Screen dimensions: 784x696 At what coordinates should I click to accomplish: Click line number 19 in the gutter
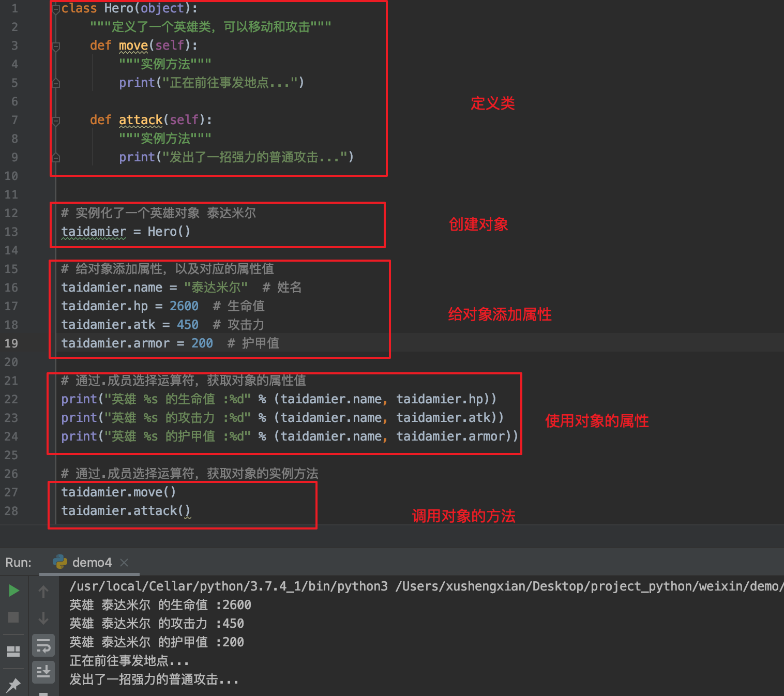point(11,343)
